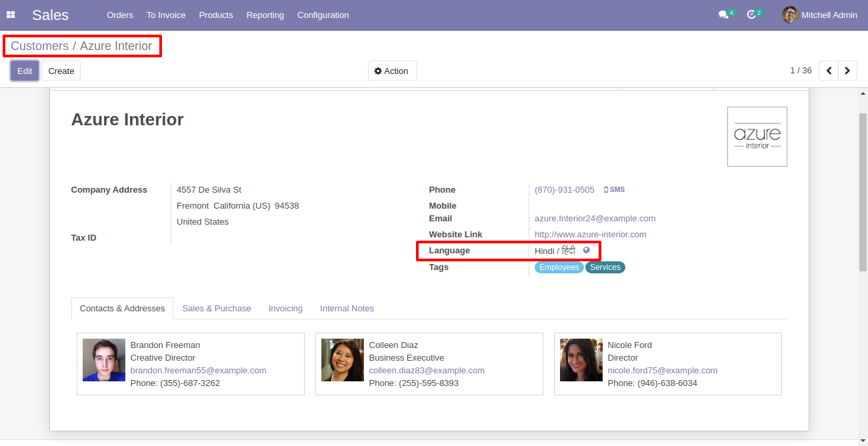Click the Sales app title
The height and width of the screenshot is (446, 868).
tap(50, 15)
